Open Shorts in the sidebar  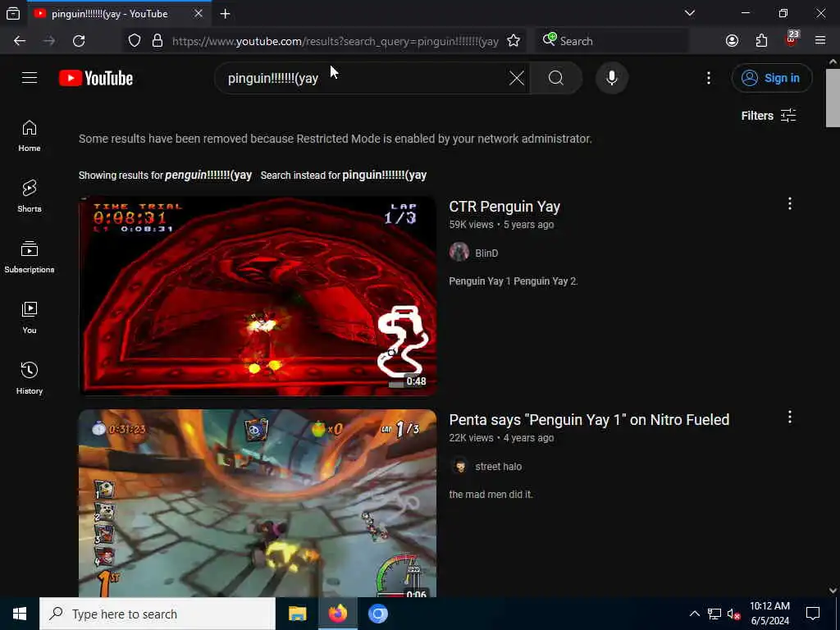click(x=30, y=197)
